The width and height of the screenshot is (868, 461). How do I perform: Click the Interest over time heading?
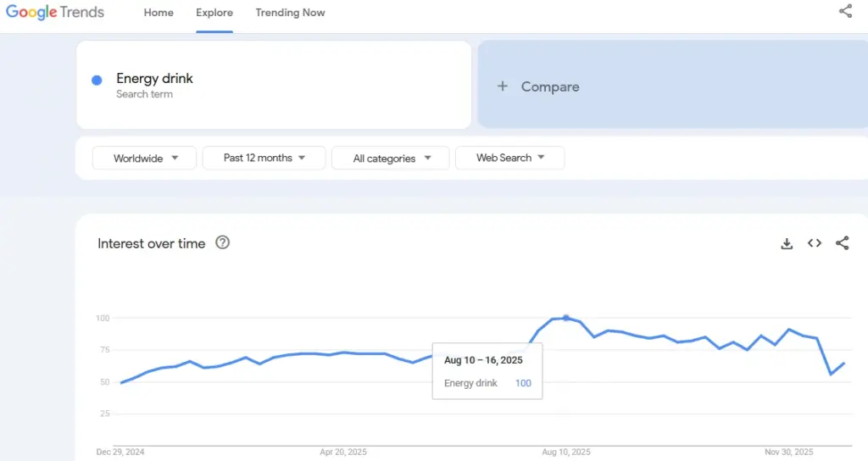point(151,243)
